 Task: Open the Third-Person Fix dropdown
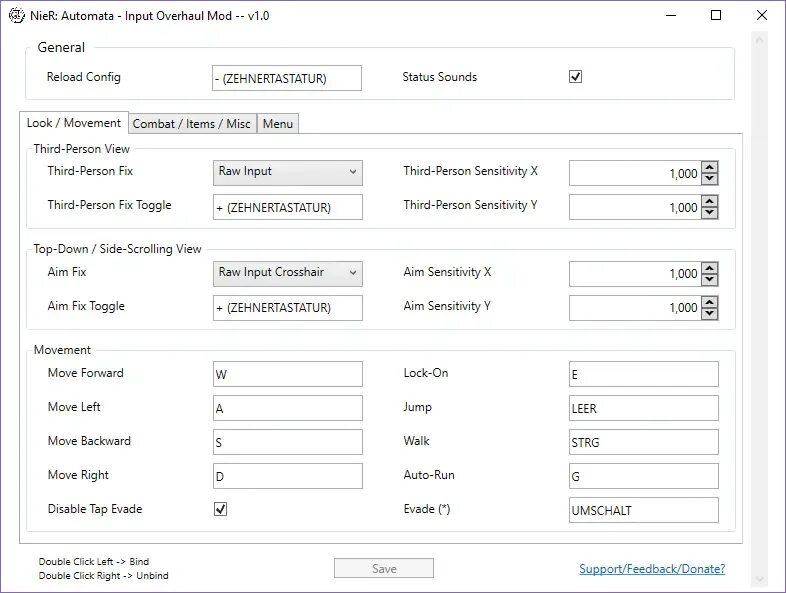pyautogui.click(x=288, y=172)
